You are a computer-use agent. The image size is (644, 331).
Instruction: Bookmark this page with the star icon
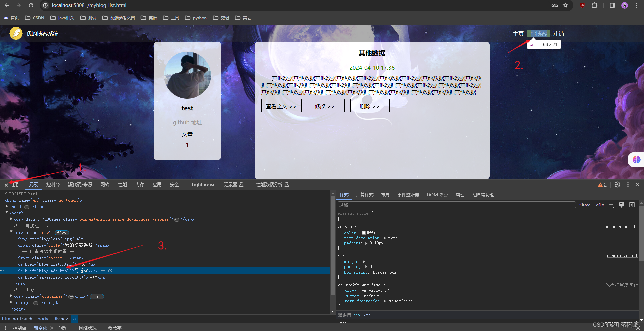point(565,5)
